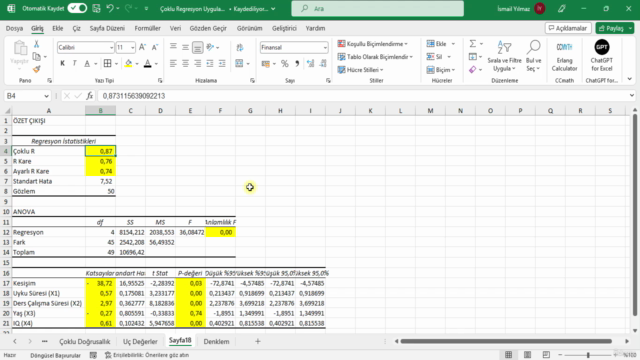Open the text orientation options

211,47
